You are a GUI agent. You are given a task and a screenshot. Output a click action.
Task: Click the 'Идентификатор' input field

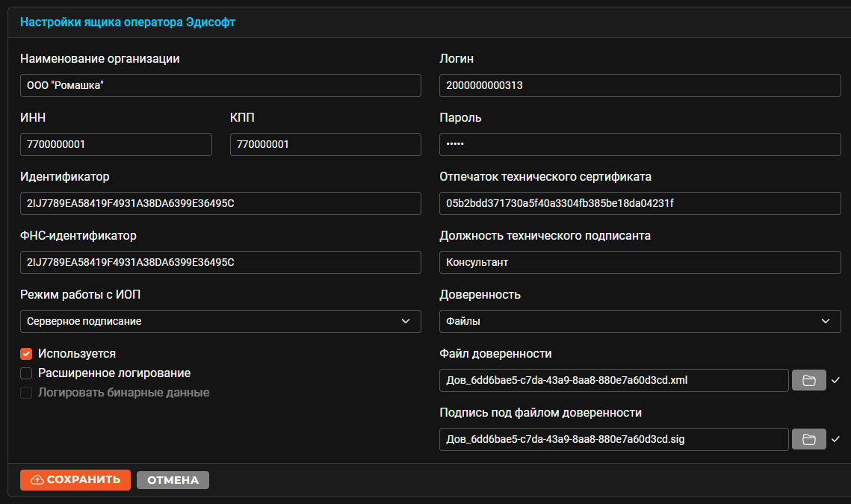[x=220, y=203]
